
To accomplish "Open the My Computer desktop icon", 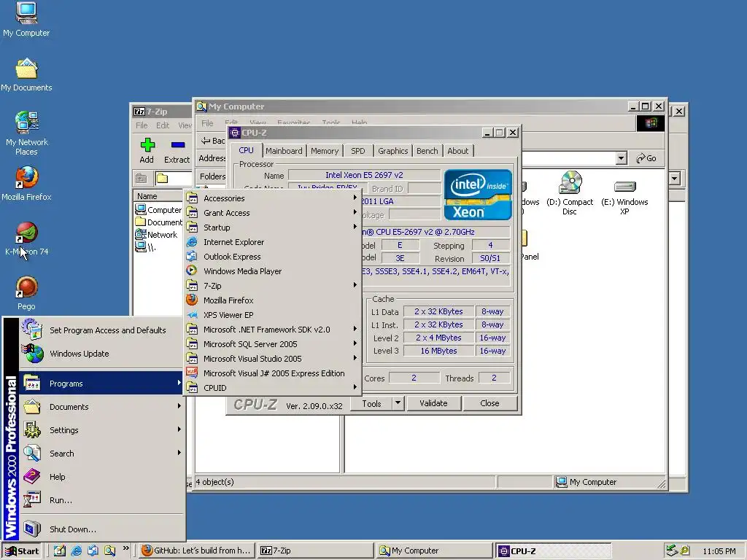I will 26,19.
